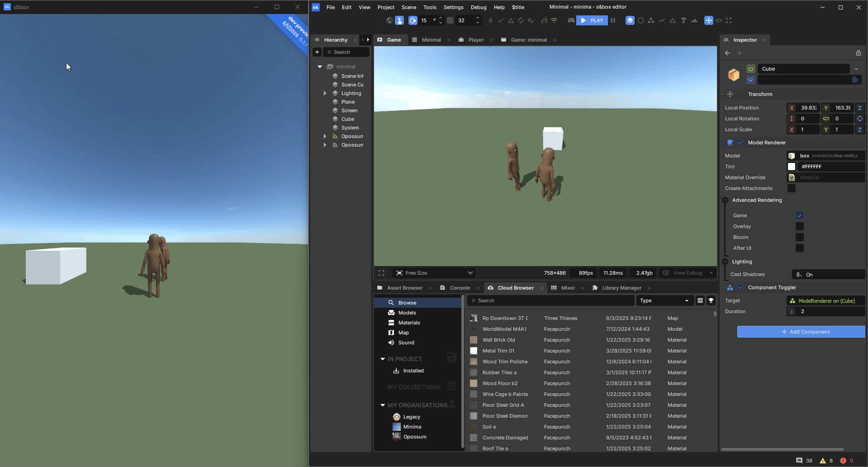Click the PLAY button
The width and height of the screenshot is (868, 467).
(x=592, y=20)
